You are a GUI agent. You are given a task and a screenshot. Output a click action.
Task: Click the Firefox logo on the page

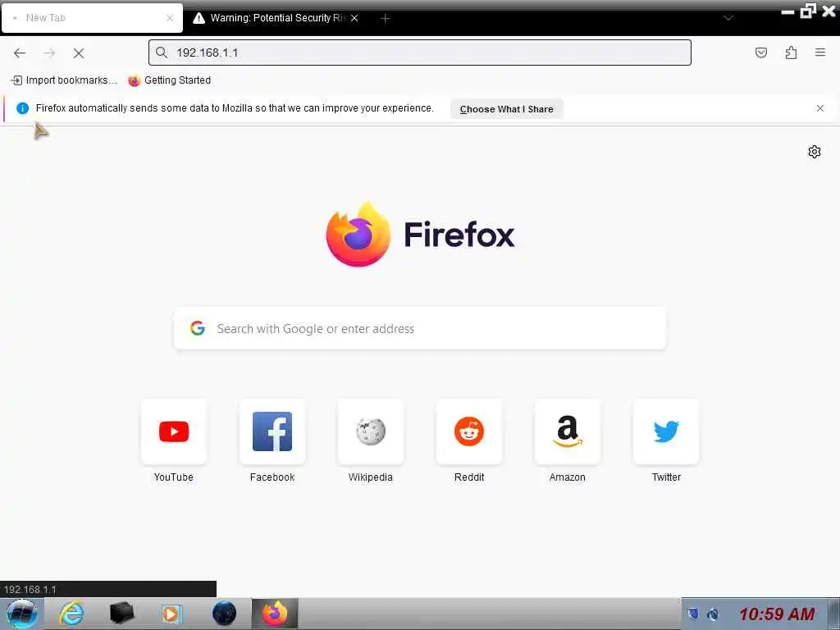[x=420, y=234]
